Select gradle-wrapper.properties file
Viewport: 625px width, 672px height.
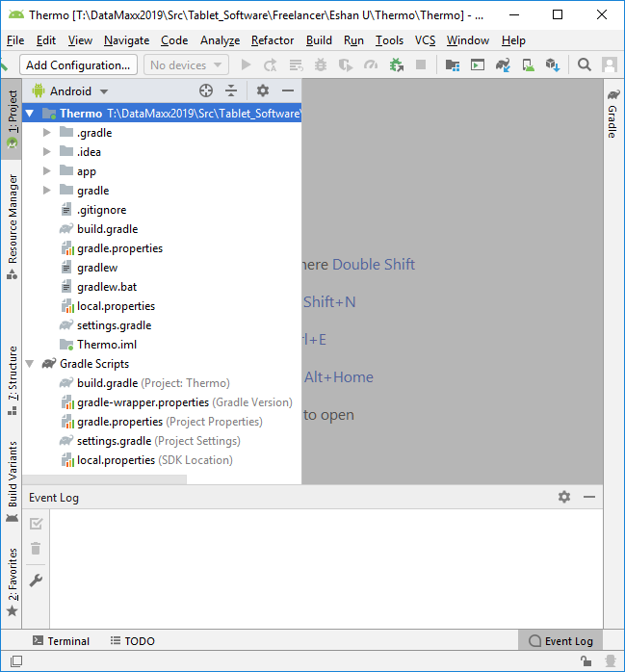tap(143, 402)
